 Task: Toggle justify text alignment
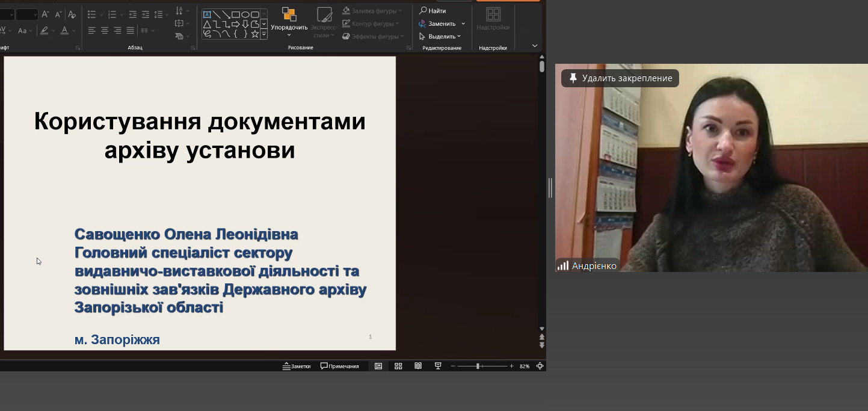[131, 31]
